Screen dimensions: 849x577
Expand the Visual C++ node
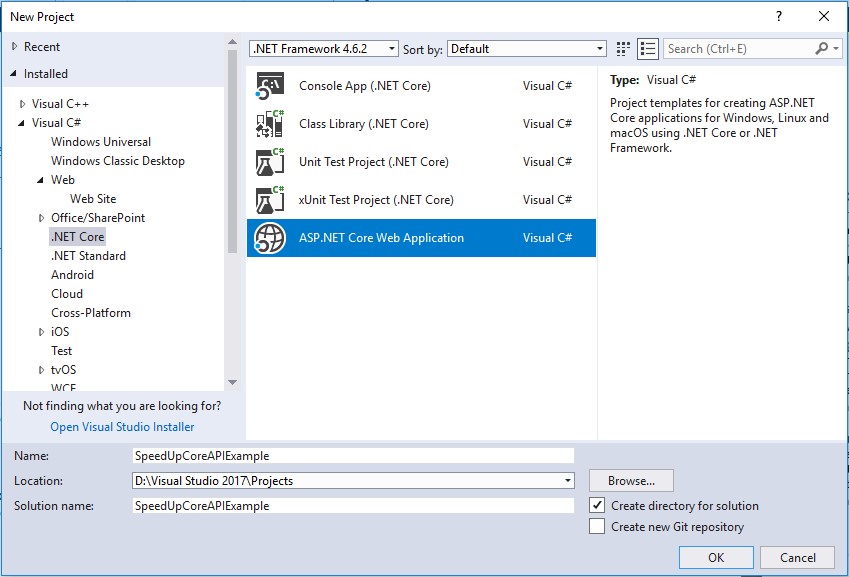pos(22,104)
